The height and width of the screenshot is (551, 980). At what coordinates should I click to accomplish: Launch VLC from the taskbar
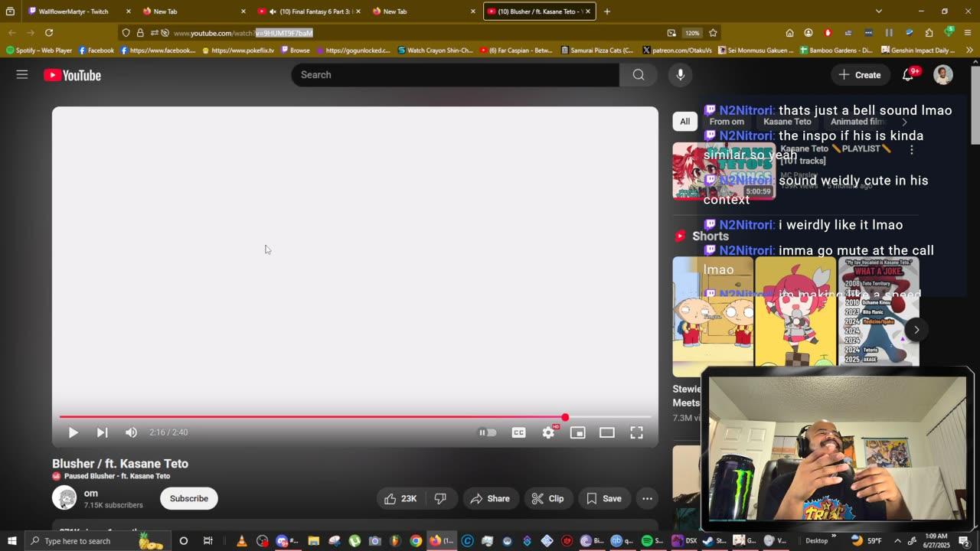point(242,541)
